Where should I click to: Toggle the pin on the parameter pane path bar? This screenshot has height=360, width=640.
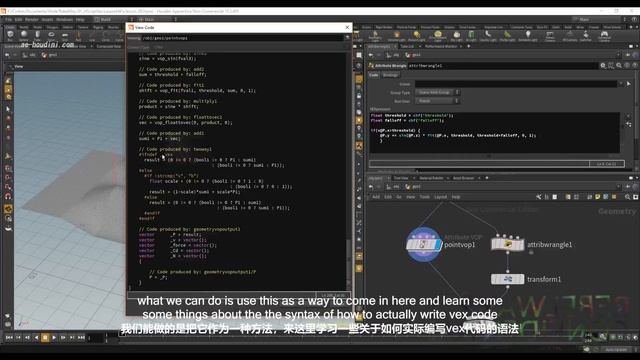[x=628, y=55]
